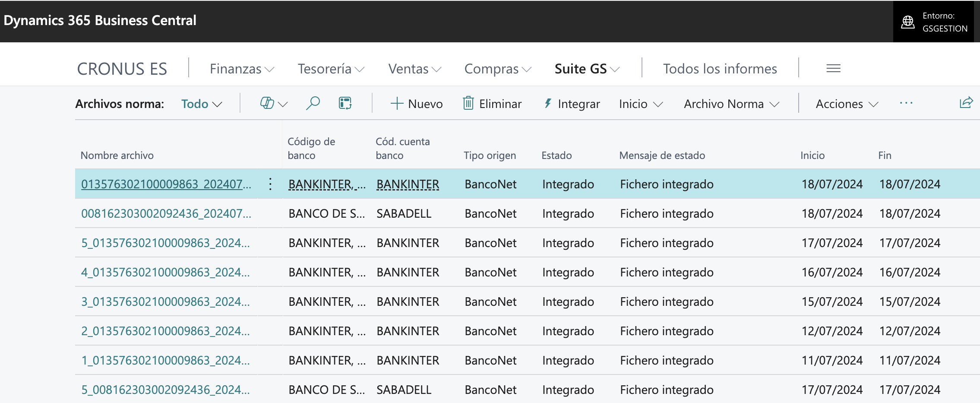The width and height of the screenshot is (980, 403).
Task: Open the Suite GS menu
Action: click(587, 69)
